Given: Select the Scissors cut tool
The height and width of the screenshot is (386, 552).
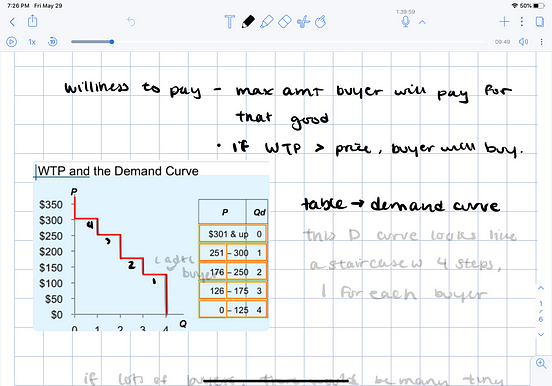Looking at the screenshot, I should click(303, 21).
